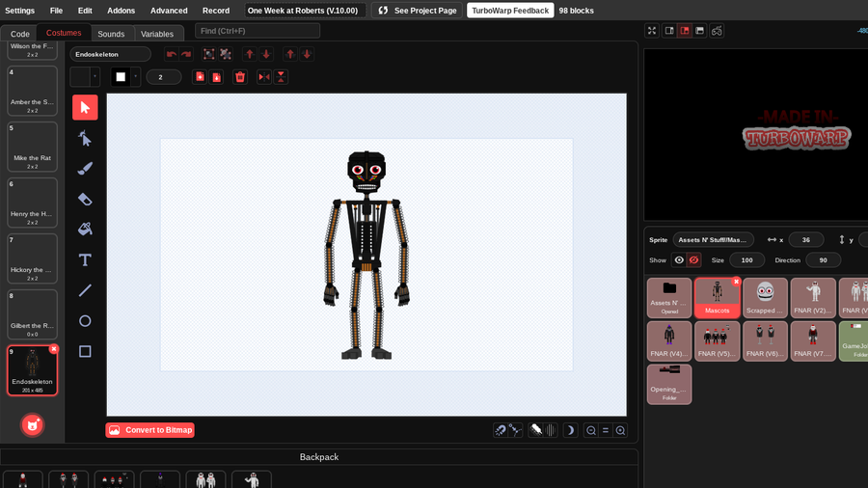This screenshot has width=868, height=488.
Task: Zoom out of the costume canvas
Action: point(590,430)
